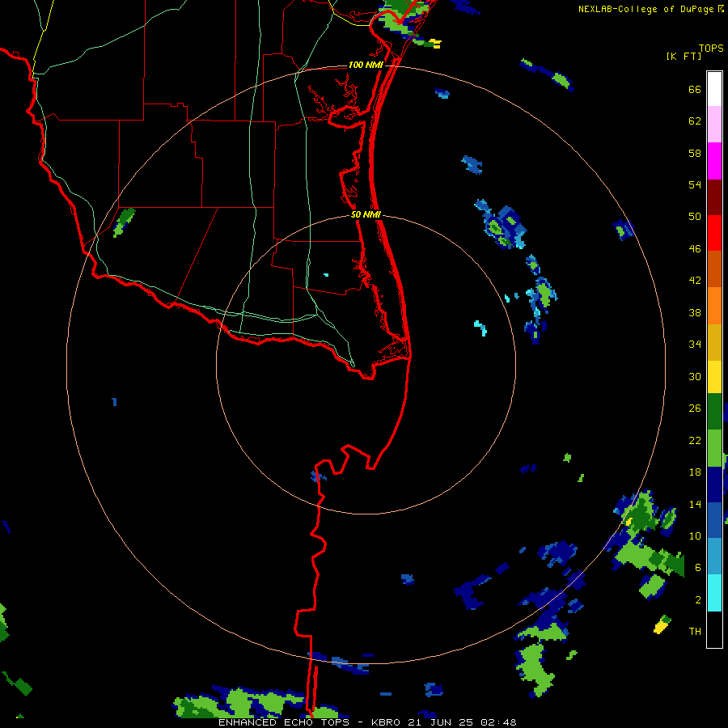Click legend value 62
Image resolution: width=728 pixels, height=728 pixels.
pos(695,121)
